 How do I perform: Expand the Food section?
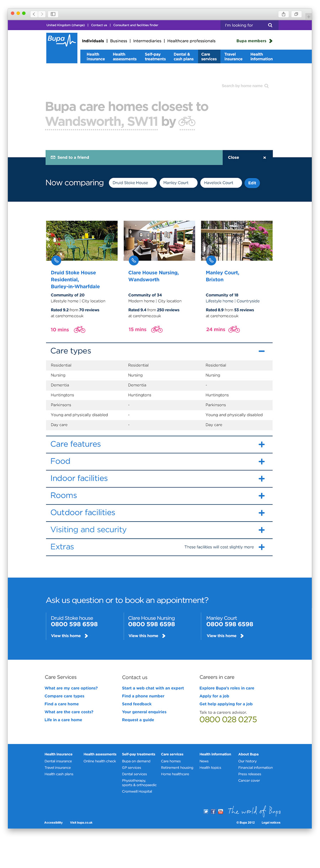(262, 462)
